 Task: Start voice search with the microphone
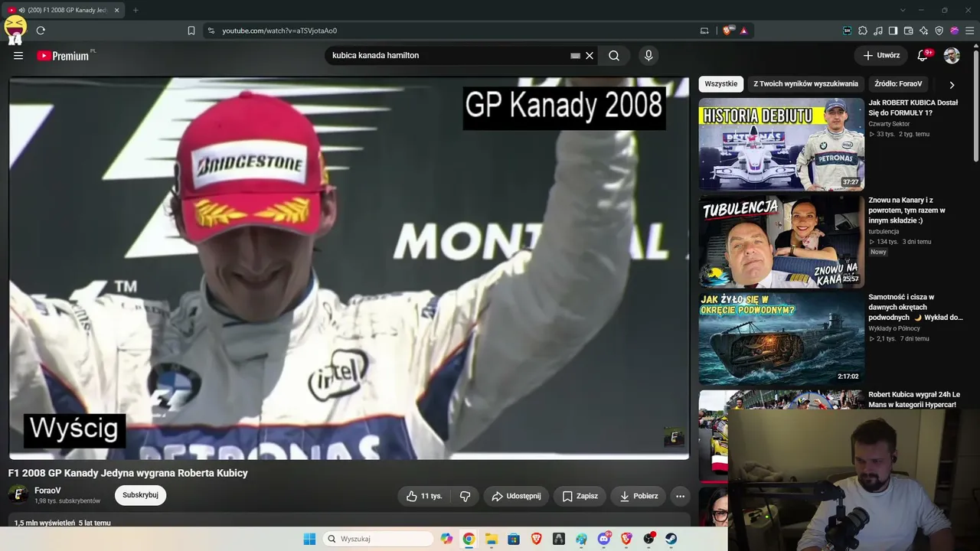pos(648,55)
